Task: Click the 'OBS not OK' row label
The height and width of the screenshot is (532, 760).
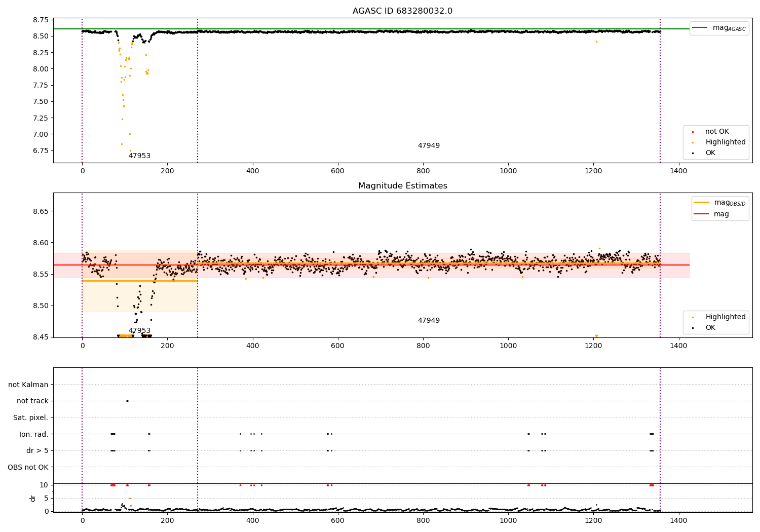Action: pyautogui.click(x=28, y=467)
